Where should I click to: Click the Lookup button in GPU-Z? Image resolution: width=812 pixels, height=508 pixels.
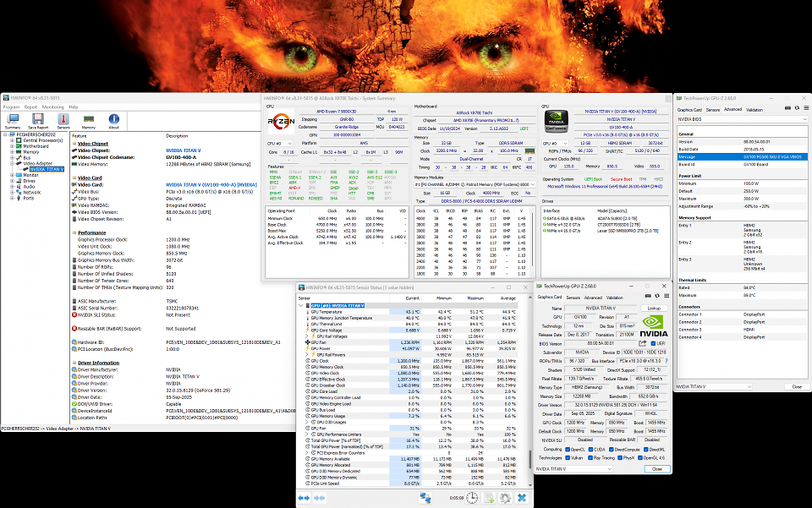pyautogui.click(x=654, y=308)
